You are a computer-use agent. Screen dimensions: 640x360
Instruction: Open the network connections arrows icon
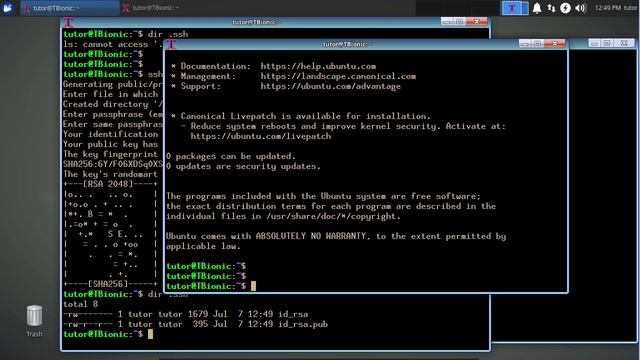pos(551,8)
